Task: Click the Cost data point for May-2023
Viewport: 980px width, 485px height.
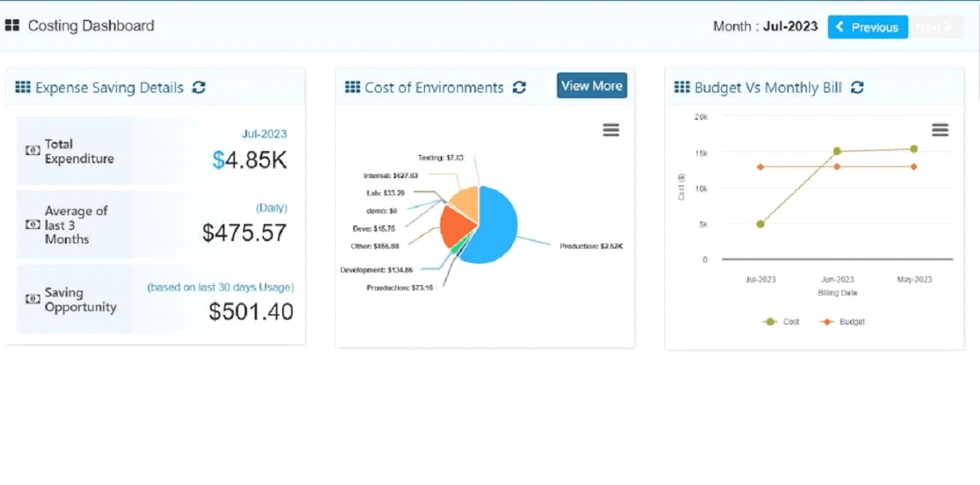Action: point(914,149)
